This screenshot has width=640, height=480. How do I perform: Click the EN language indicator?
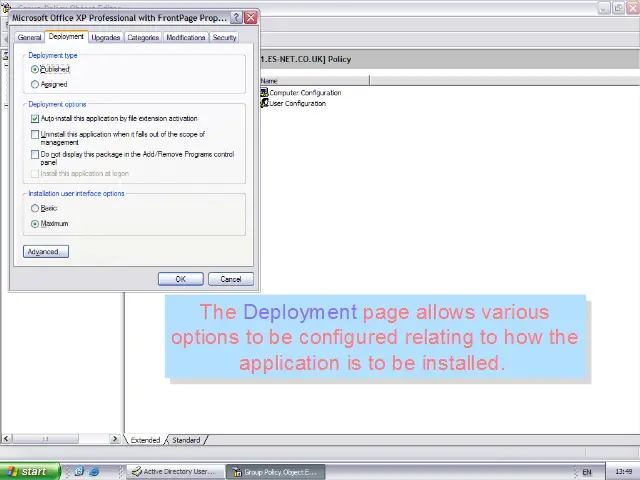587,472
